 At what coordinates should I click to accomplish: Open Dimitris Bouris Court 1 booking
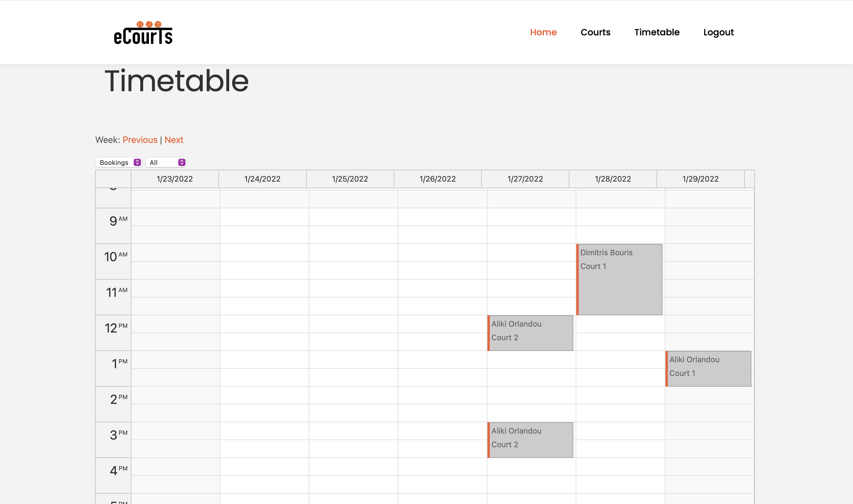point(619,279)
